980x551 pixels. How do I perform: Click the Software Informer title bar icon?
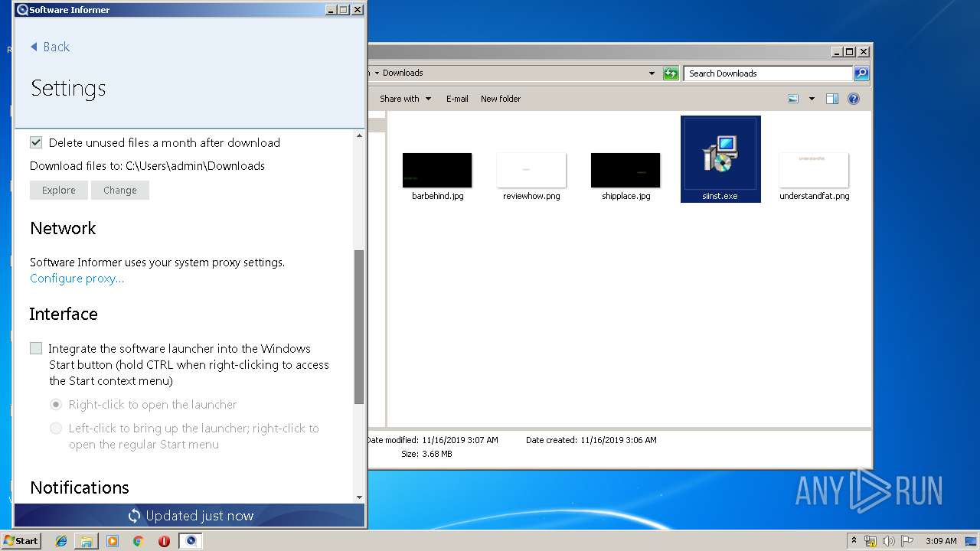click(22, 10)
